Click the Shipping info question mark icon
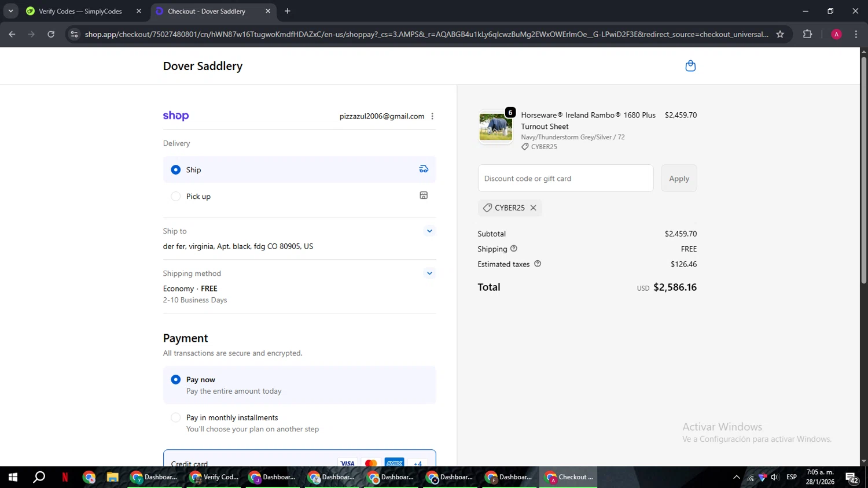Image resolution: width=868 pixels, height=488 pixels. 514,249
